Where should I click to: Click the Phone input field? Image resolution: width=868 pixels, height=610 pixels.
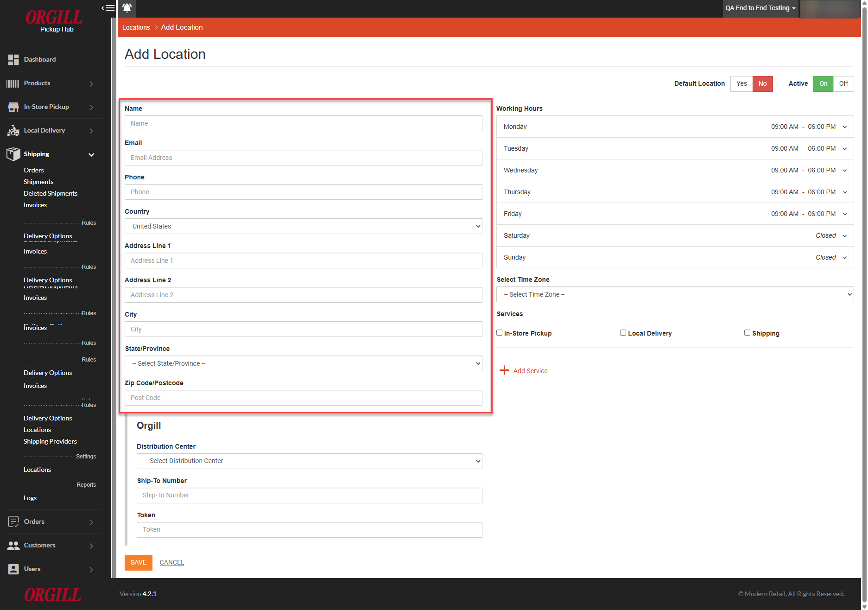[304, 192]
